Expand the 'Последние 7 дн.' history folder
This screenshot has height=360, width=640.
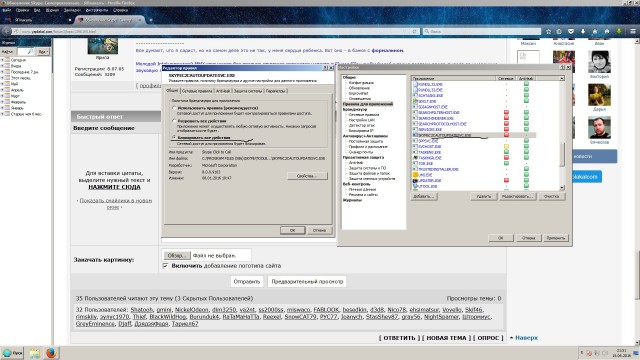2,72
